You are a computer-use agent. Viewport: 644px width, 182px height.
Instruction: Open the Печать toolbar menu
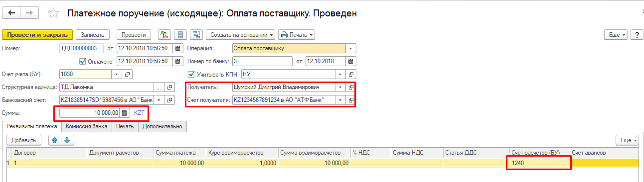pos(297,35)
